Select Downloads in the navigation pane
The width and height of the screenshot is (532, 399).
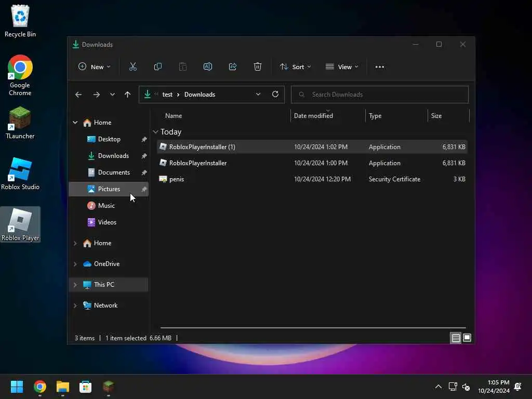[x=109, y=156]
